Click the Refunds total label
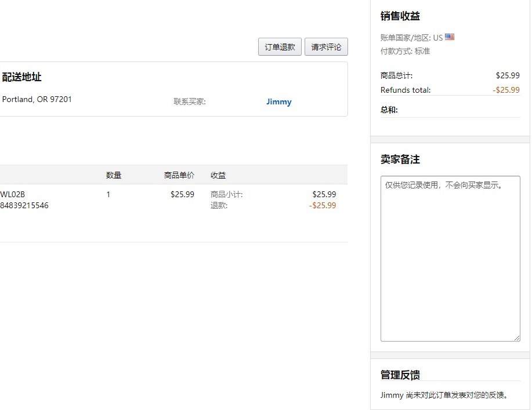The width and height of the screenshot is (532, 410). pyautogui.click(x=406, y=90)
